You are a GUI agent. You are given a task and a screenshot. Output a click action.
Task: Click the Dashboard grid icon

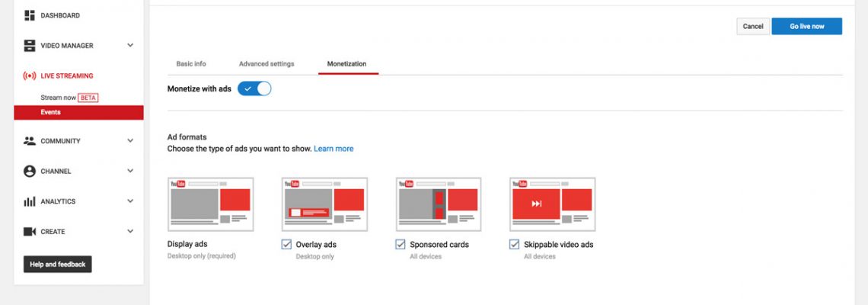[x=30, y=15]
